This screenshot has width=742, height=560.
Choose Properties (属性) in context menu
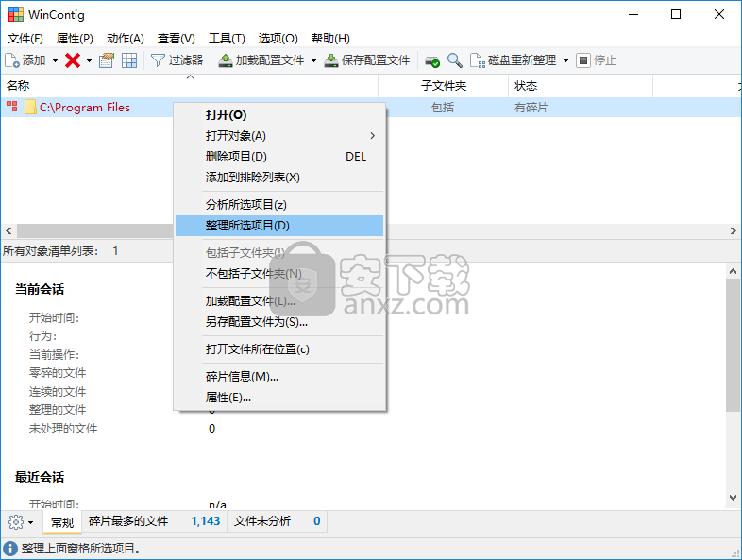pos(279,398)
